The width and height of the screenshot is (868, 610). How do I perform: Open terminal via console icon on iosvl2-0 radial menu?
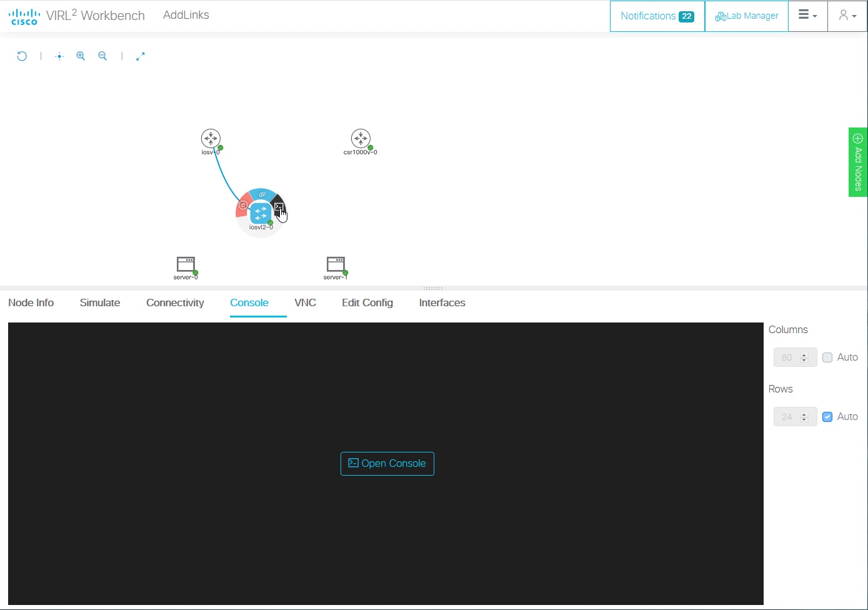(x=279, y=207)
